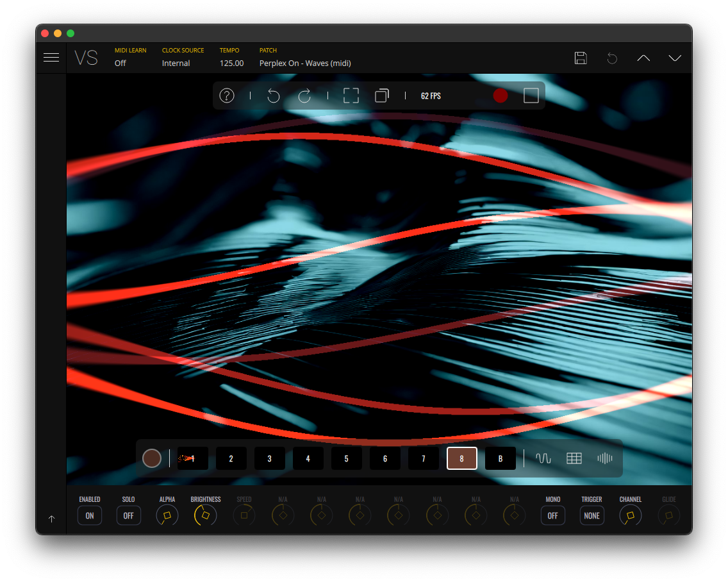728x582 pixels.
Task: Open the hamburger menu
Action: pos(51,58)
